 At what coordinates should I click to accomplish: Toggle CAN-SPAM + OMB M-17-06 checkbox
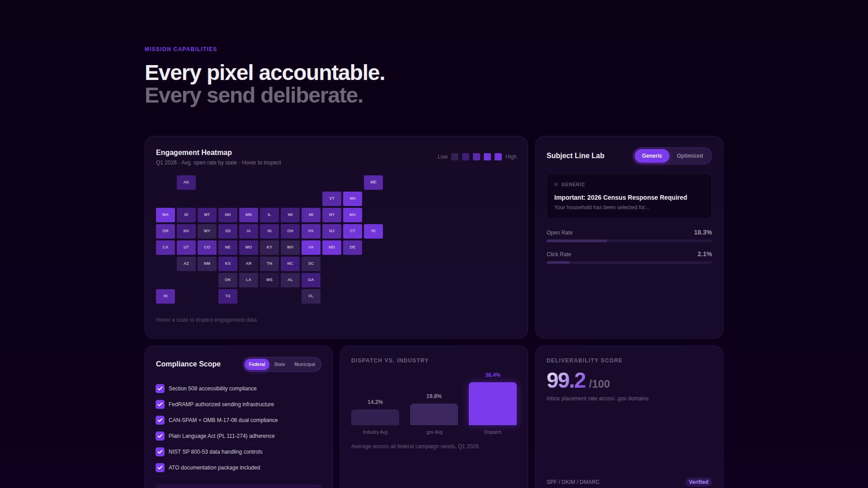(160, 420)
